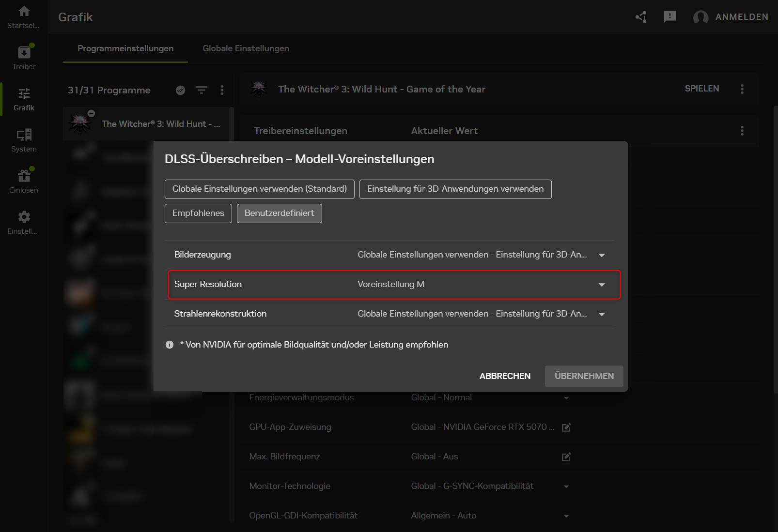Viewport: 778px width, 532px height.
Task: Click the share icon in top bar
Action: [x=641, y=17]
